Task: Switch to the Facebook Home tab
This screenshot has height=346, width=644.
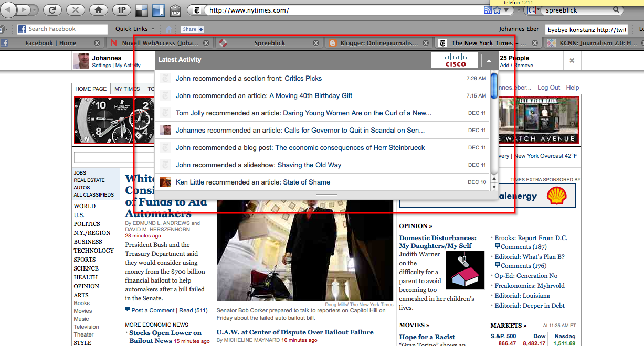Action: (50, 43)
